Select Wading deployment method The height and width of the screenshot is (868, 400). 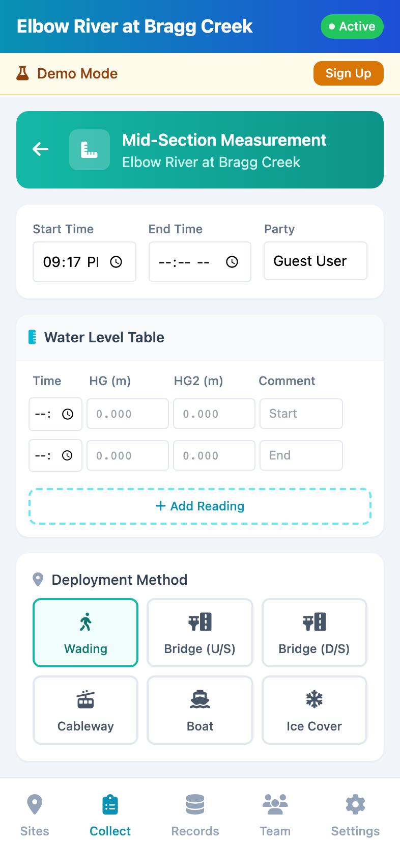(x=85, y=633)
